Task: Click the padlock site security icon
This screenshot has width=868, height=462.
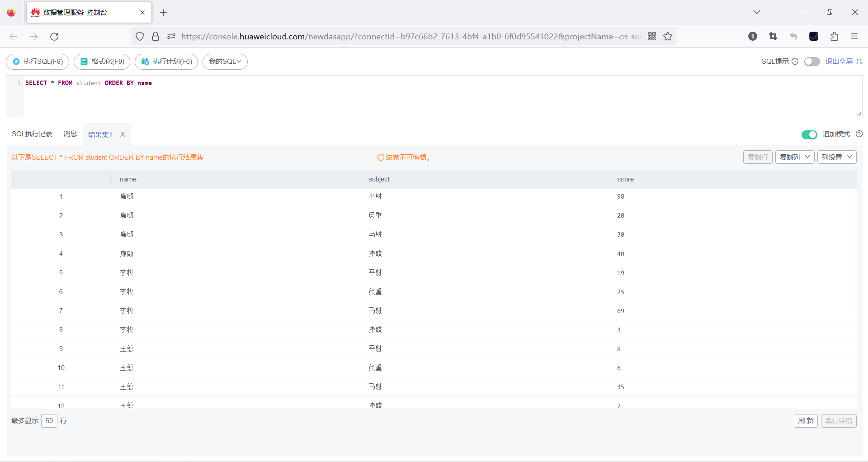Action: 156,37
